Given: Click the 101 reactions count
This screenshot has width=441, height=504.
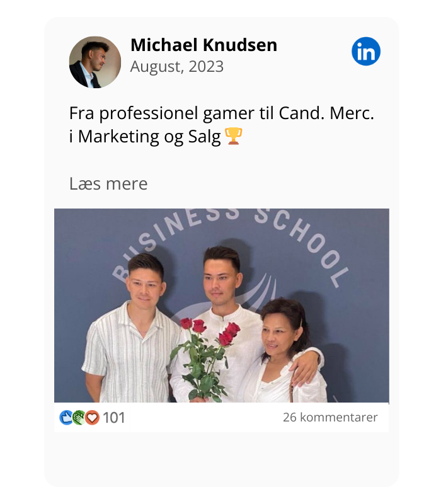Looking at the screenshot, I should click(114, 418).
